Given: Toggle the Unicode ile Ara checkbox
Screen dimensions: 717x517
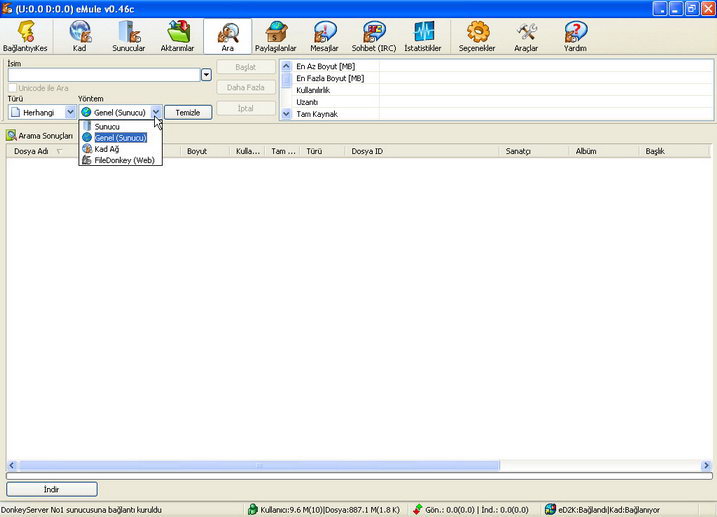Looking at the screenshot, I should tap(12, 88).
